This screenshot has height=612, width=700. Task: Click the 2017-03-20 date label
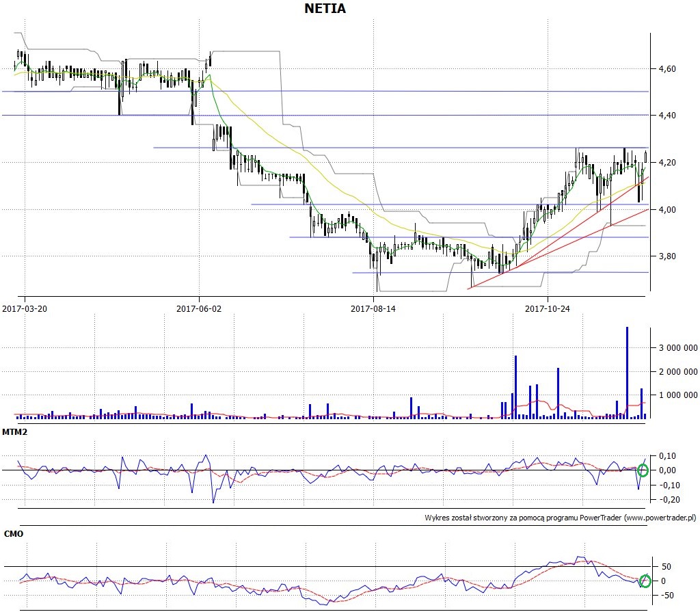[x=25, y=308]
